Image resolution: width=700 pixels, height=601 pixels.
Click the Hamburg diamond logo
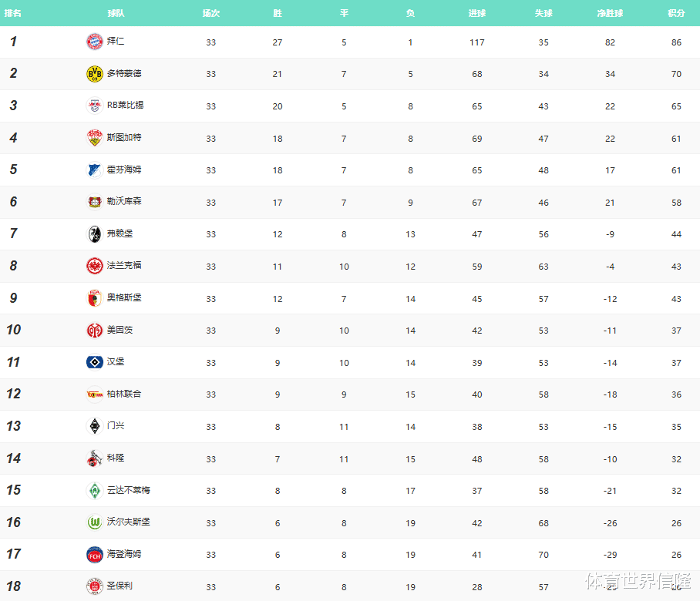click(94, 362)
